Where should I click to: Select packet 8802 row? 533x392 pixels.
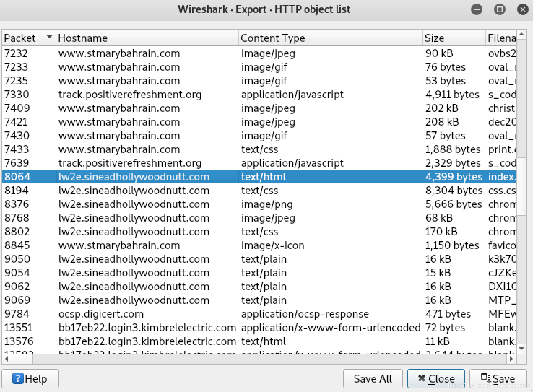259,231
